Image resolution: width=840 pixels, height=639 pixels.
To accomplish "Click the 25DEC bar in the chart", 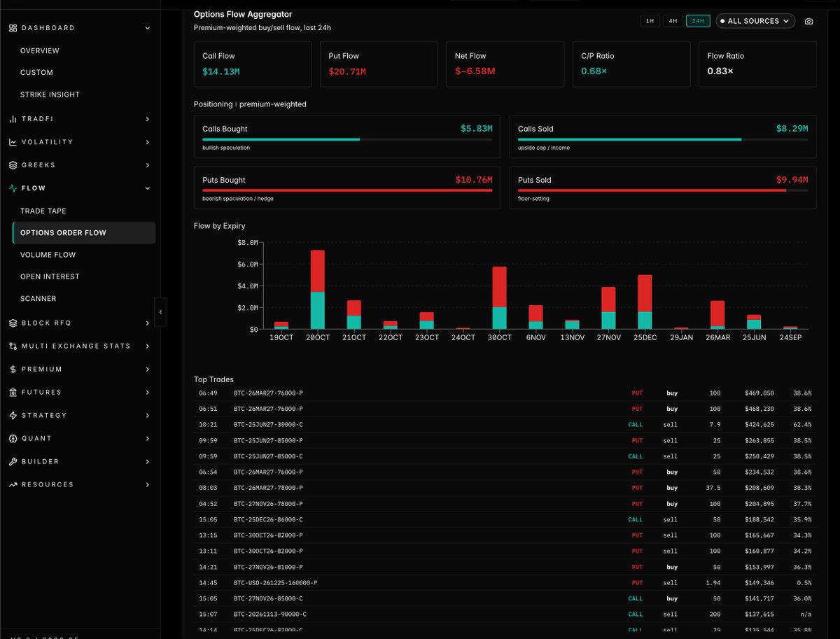I will click(x=645, y=302).
